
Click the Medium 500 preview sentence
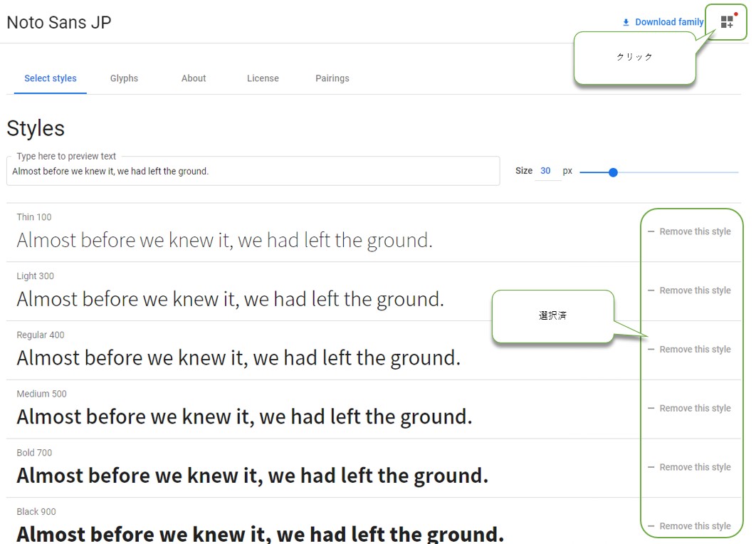point(244,417)
